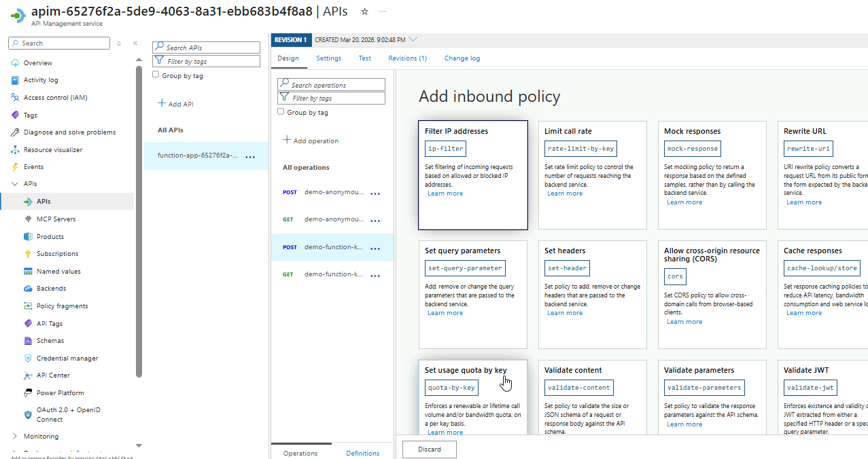Click the favorite star icon in title
The width and height of the screenshot is (868, 459).
pyautogui.click(x=364, y=12)
